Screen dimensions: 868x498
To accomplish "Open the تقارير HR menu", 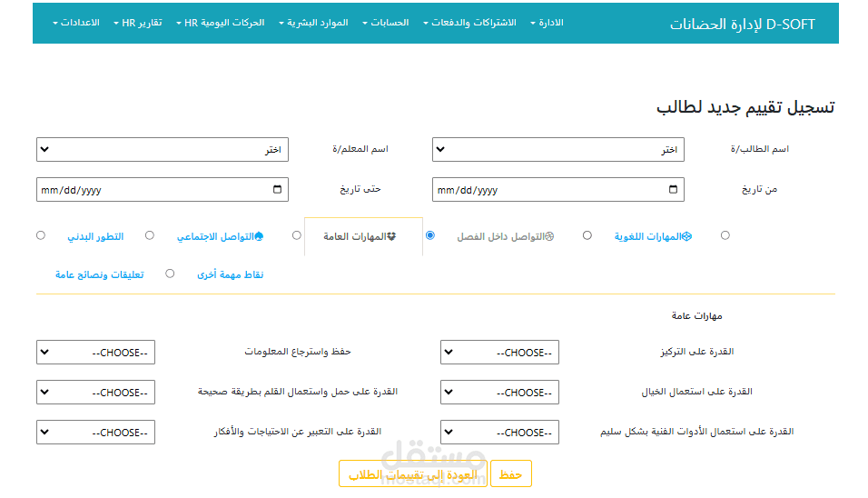I will pyautogui.click(x=138, y=23).
